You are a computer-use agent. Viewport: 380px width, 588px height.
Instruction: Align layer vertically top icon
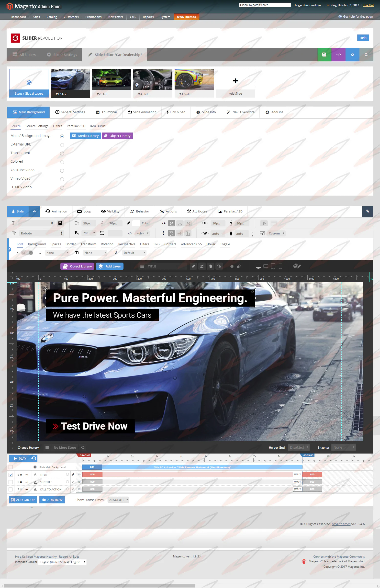click(x=171, y=233)
